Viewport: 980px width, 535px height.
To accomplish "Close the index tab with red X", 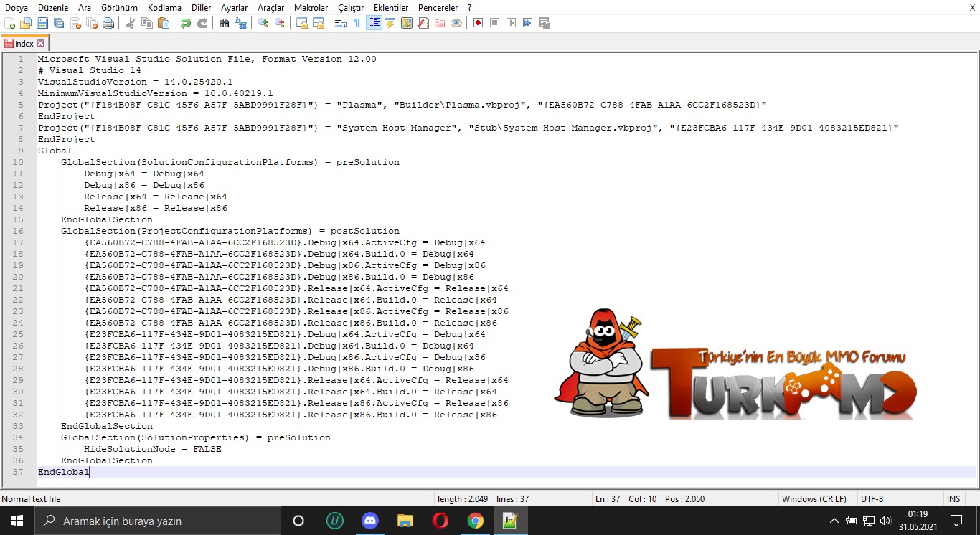I will pyautogui.click(x=40, y=44).
